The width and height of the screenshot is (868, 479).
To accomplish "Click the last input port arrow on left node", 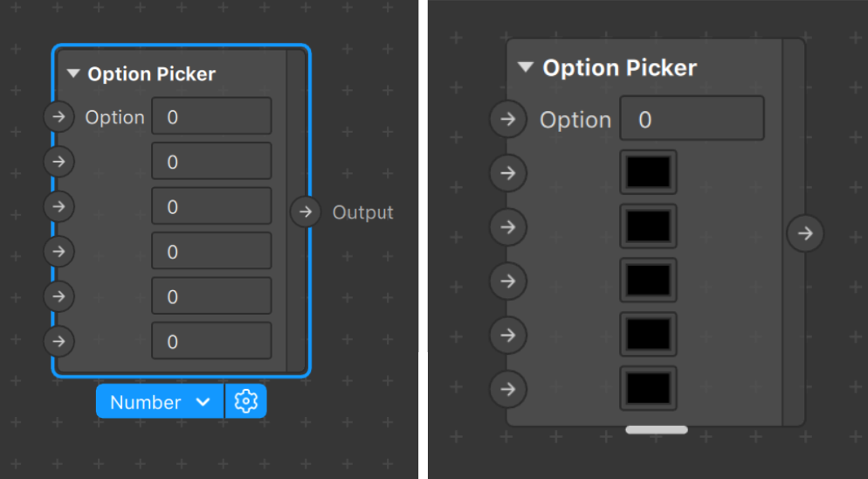I will 59,341.
